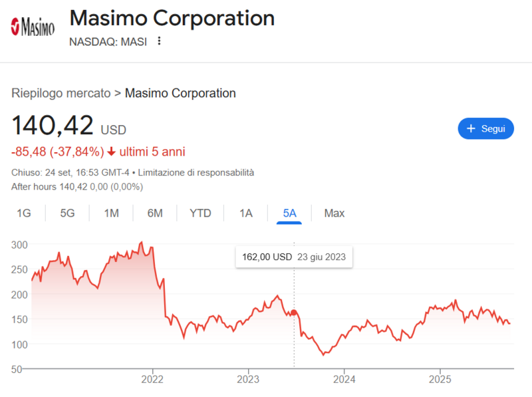Image resolution: width=532 pixels, height=397 pixels.
Task: Open Riepilogo mercato link
Action: (x=61, y=93)
